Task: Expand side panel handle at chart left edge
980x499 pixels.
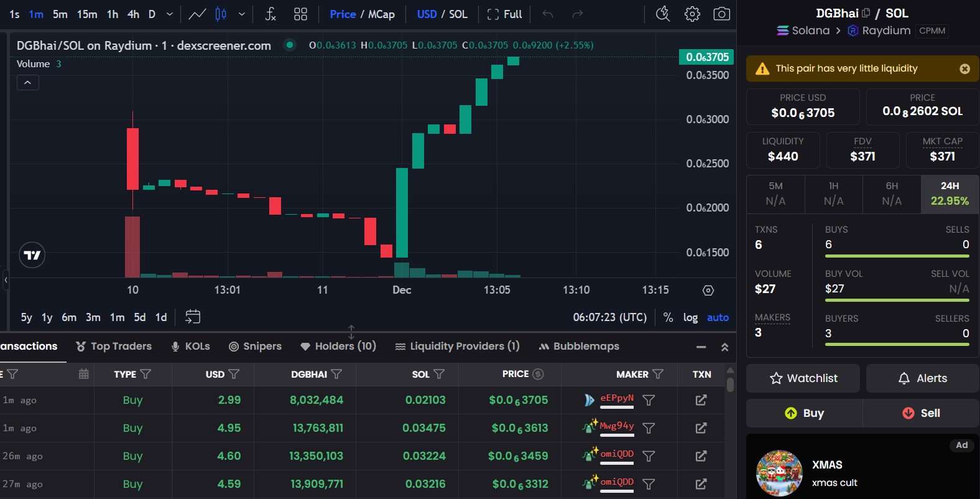Action: pos(6,280)
